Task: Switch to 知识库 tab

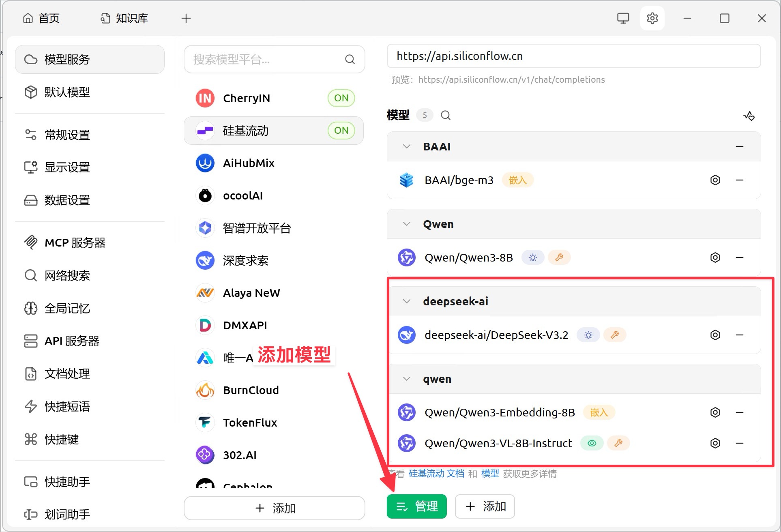Action: tap(124, 18)
